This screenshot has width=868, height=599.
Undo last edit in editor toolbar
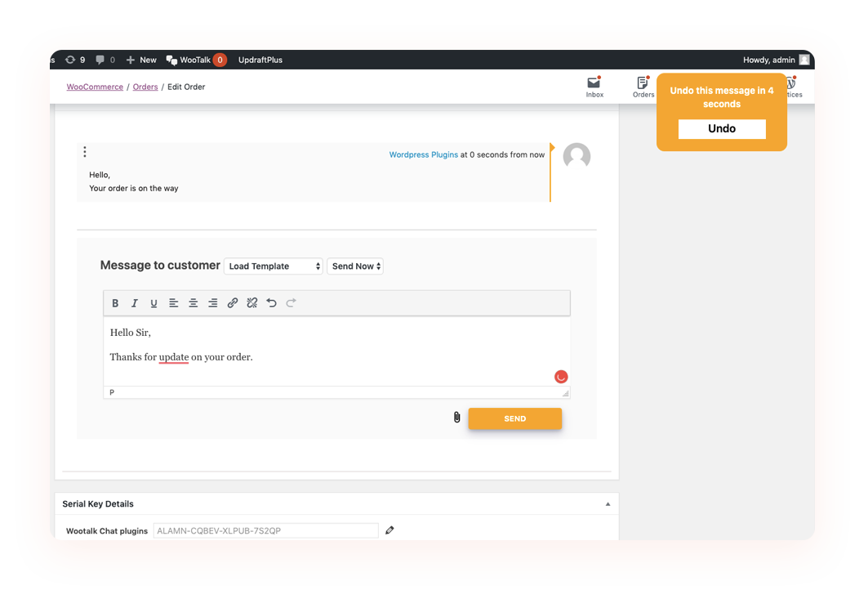click(x=271, y=303)
